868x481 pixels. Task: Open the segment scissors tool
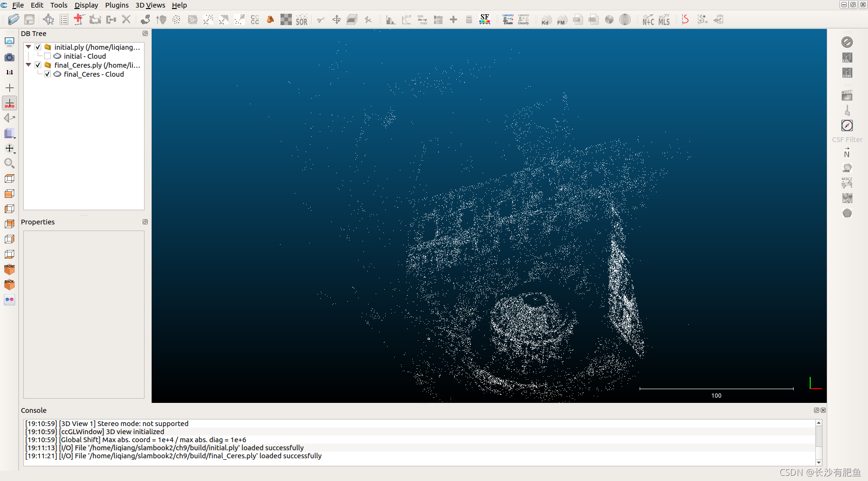coord(321,19)
